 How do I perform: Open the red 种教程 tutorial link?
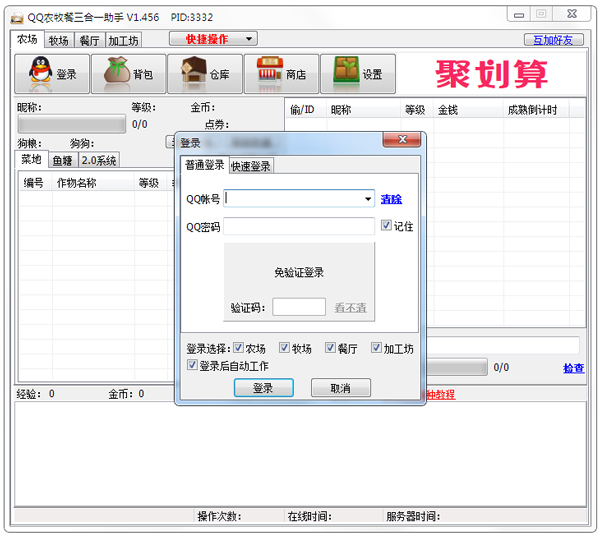click(441, 394)
